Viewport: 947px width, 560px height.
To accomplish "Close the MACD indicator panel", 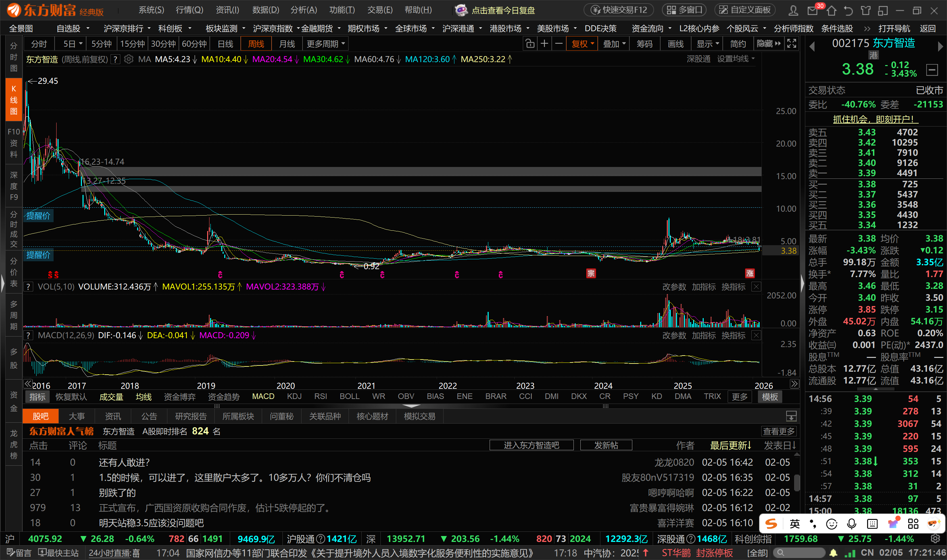I will click(x=756, y=335).
